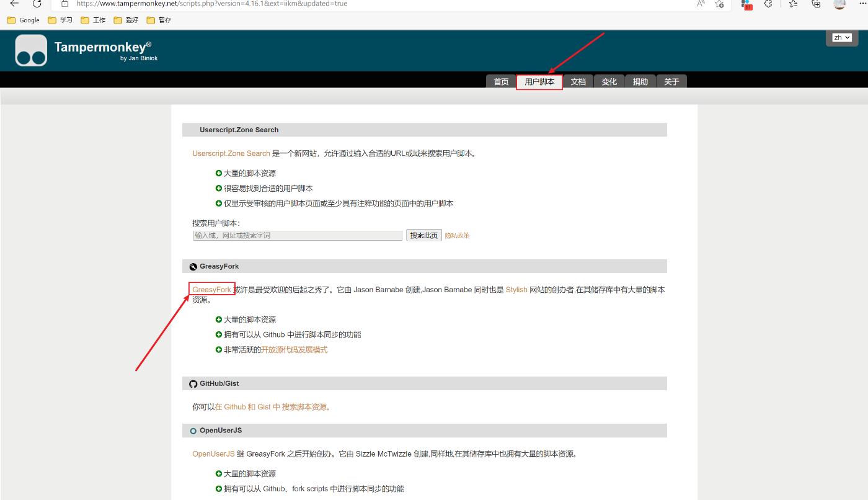
Task: Reload the page with the refresh icon
Action: click(x=37, y=4)
